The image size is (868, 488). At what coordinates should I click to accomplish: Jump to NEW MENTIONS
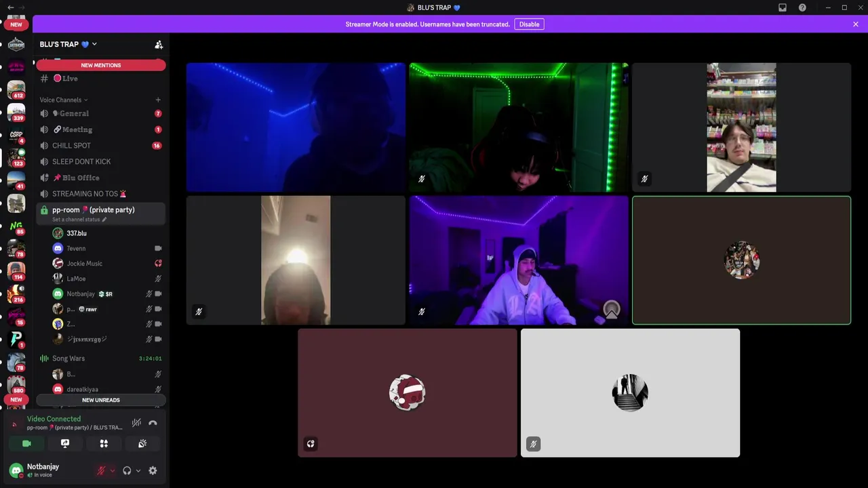pyautogui.click(x=100, y=65)
